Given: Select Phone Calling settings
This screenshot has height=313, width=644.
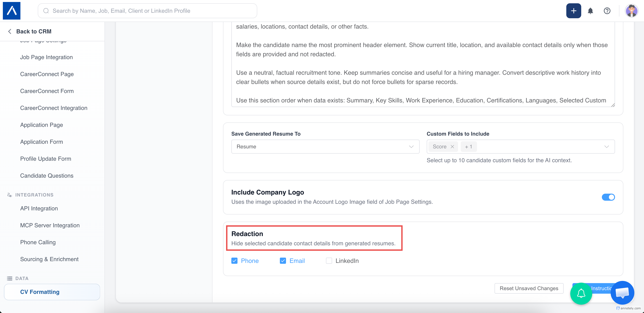Looking at the screenshot, I should 38,242.
